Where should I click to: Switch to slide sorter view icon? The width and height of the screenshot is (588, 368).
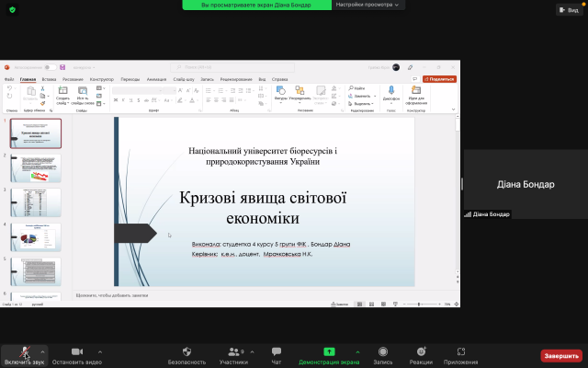[371, 305]
